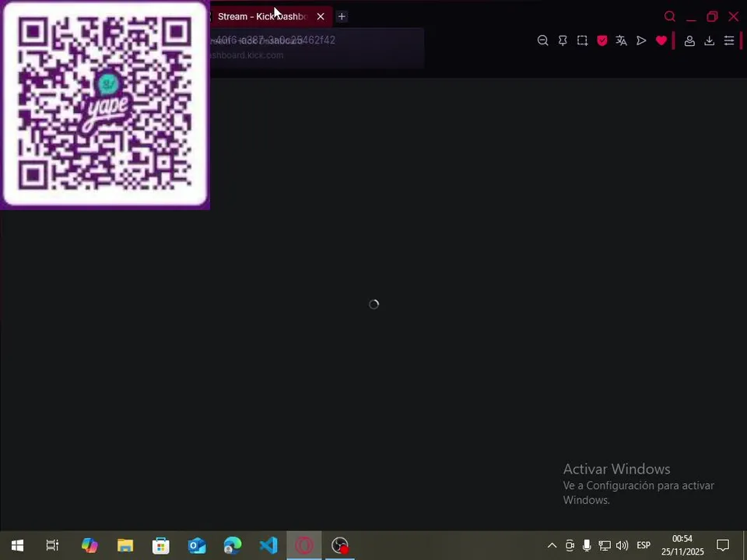Open a new browser tab

[x=342, y=16]
